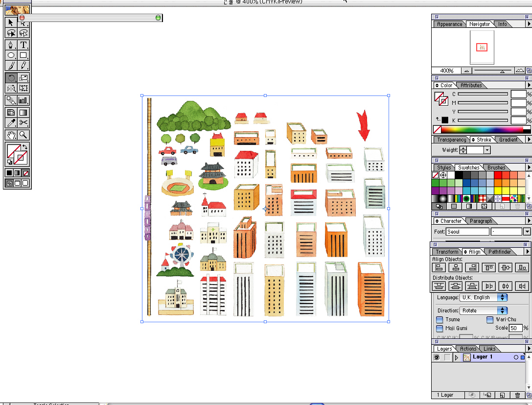Expand Layer 1 disclosure triangle
The image size is (532, 405).
coord(456,357)
